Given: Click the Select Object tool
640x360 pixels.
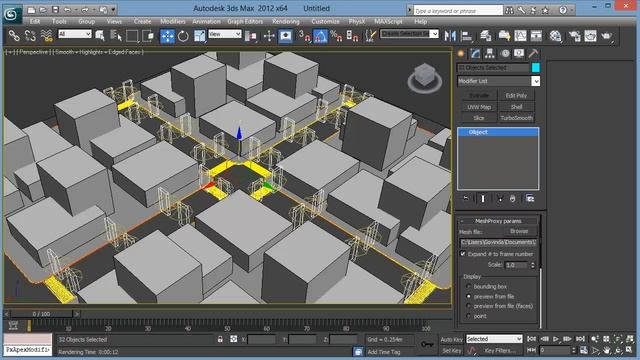Looking at the screenshot, I should click(100, 36).
